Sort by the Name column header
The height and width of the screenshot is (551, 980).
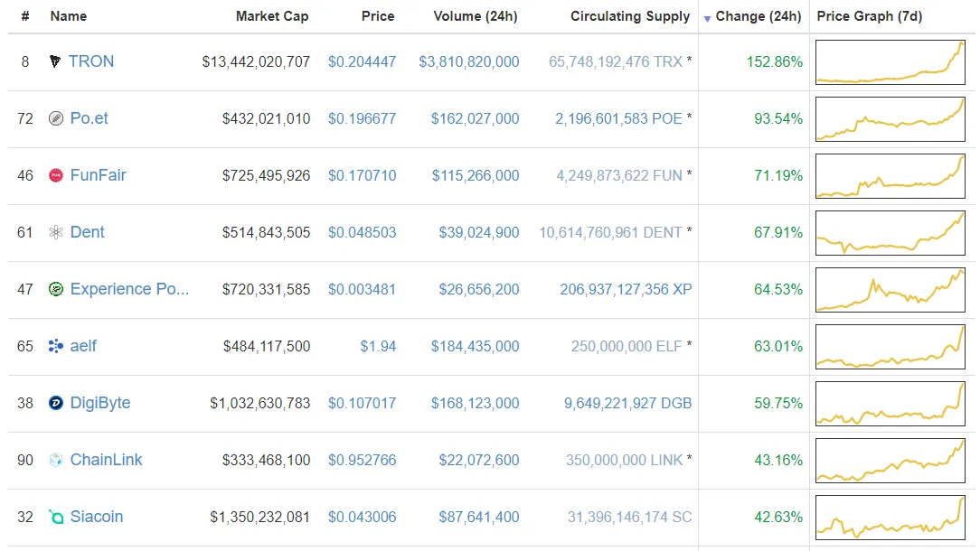(x=68, y=16)
